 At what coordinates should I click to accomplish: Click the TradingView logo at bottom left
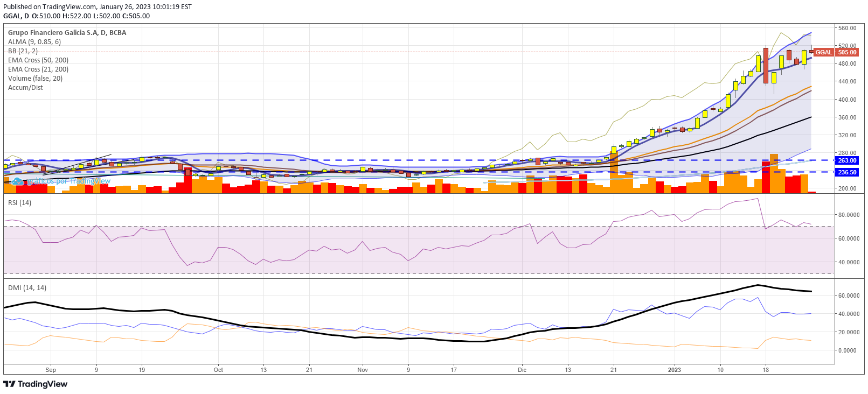pos(36,384)
